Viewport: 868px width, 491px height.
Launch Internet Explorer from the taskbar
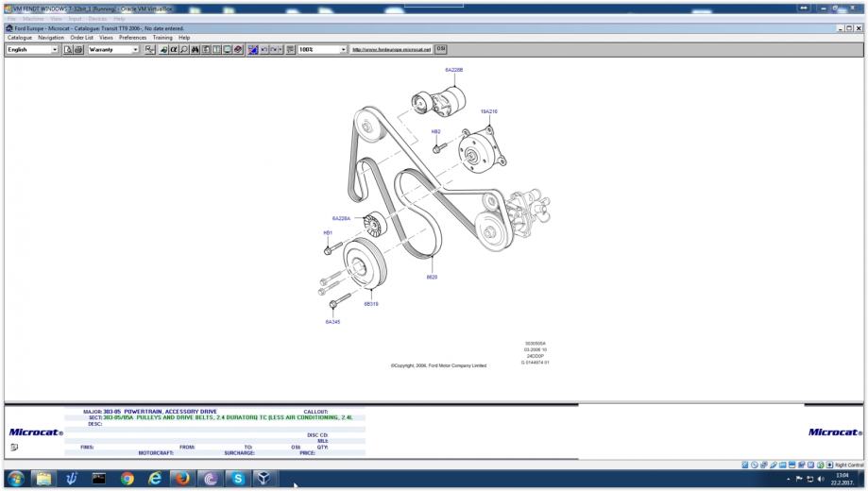(x=155, y=479)
